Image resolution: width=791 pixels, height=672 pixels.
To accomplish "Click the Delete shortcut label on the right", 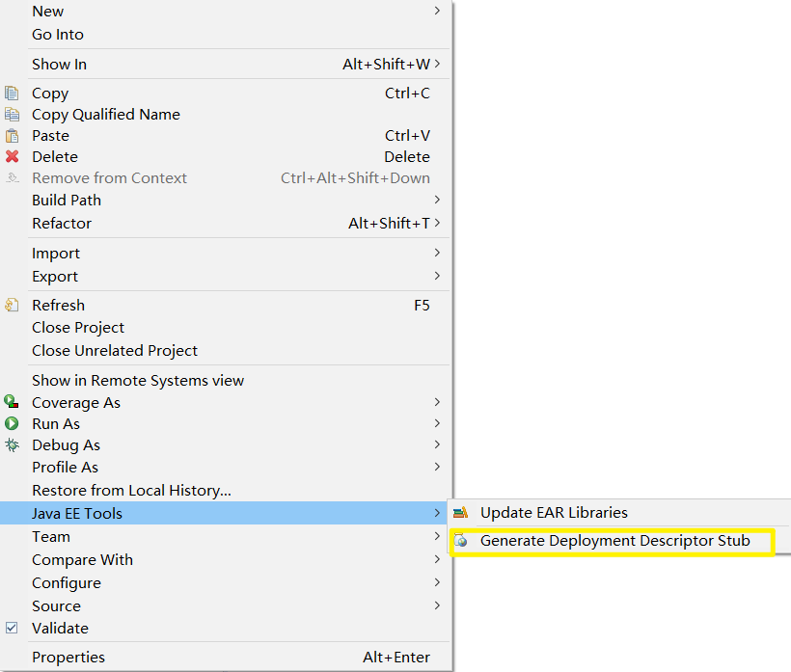I will click(407, 157).
